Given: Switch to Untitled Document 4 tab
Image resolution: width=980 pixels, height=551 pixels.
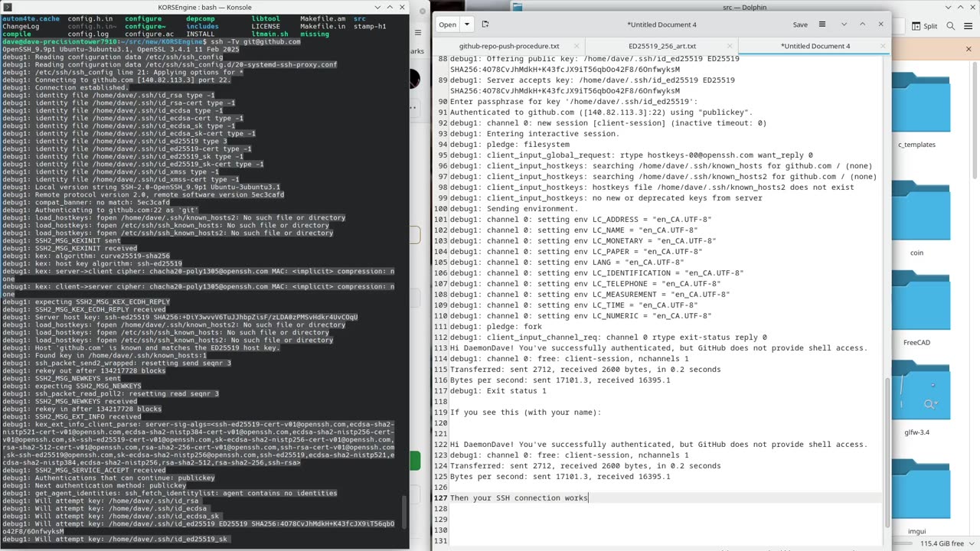Looking at the screenshot, I should (x=814, y=46).
